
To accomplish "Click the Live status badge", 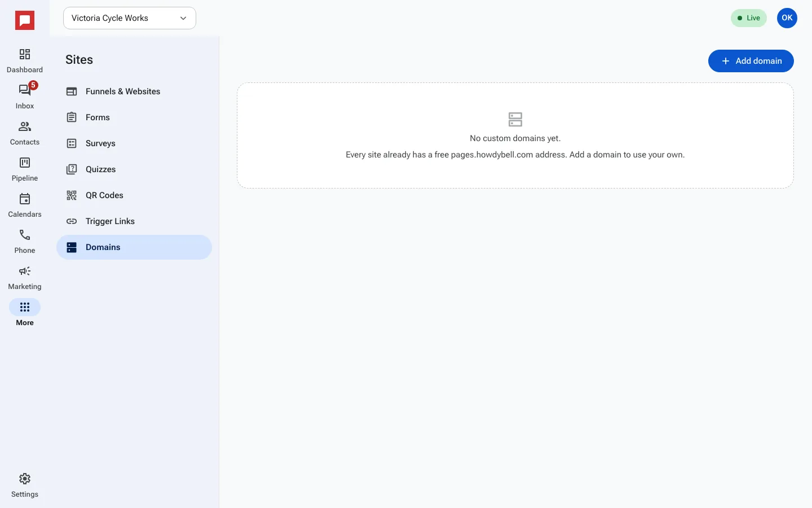I will [x=749, y=18].
